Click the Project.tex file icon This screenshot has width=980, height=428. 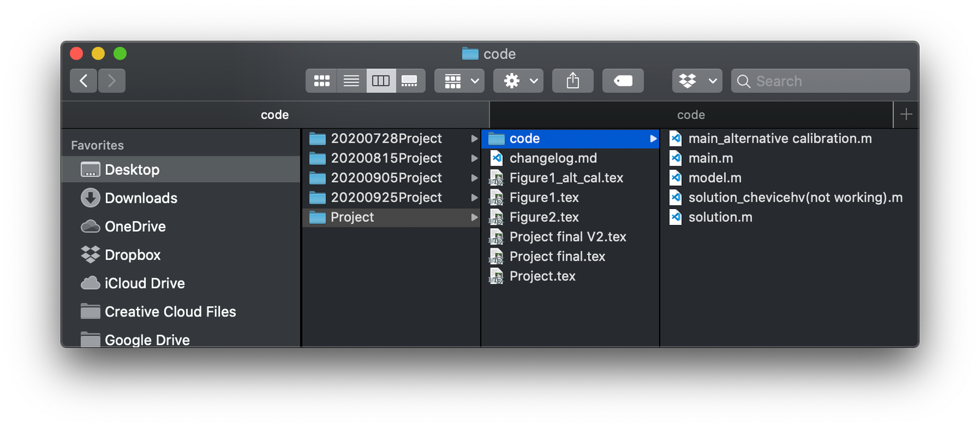click(496, 276)
